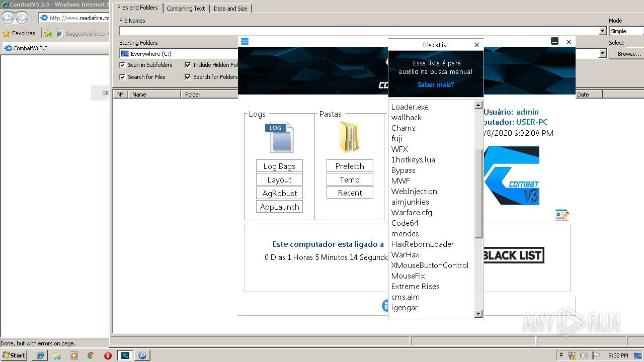The height and width of the screenshot is (362, 644).
Task: Open the Recent folder button
Action: coord(350,193)
